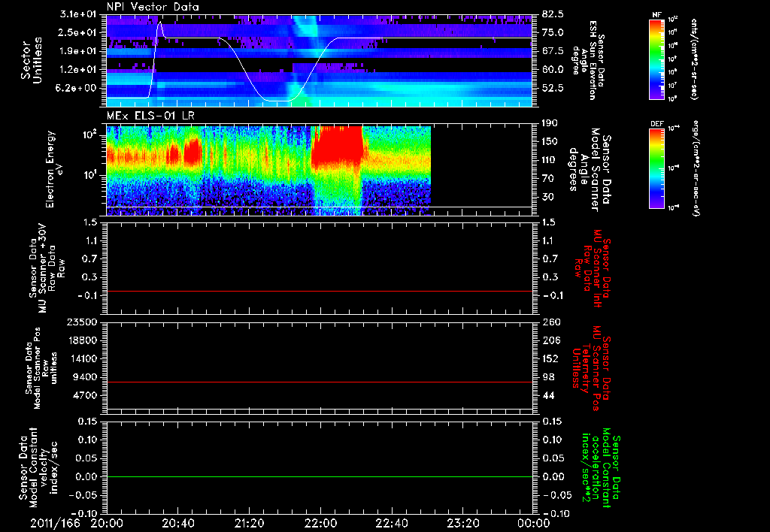Click the red high-flux burst near 22:00

click(338, 147)
